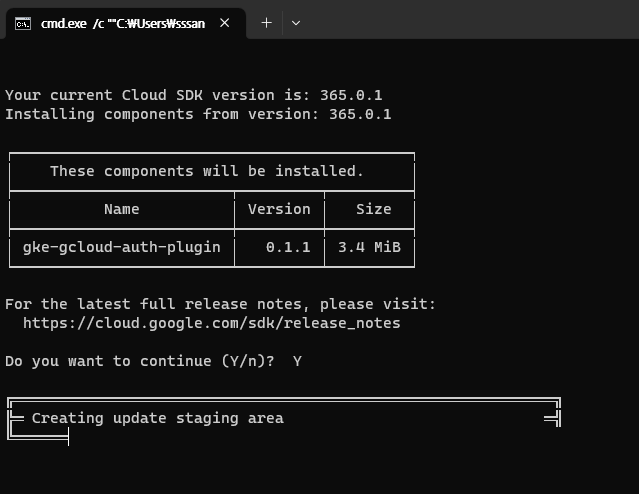Click the Version column header
Image resolution: width=639 pixels, height=494 pixels.
(279, 209)
